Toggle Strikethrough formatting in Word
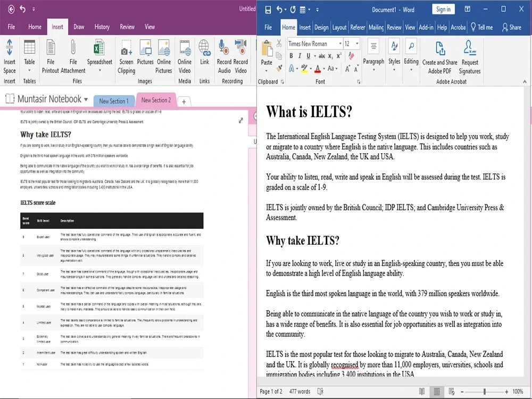The image size is (532, 399). coord(322,56)
